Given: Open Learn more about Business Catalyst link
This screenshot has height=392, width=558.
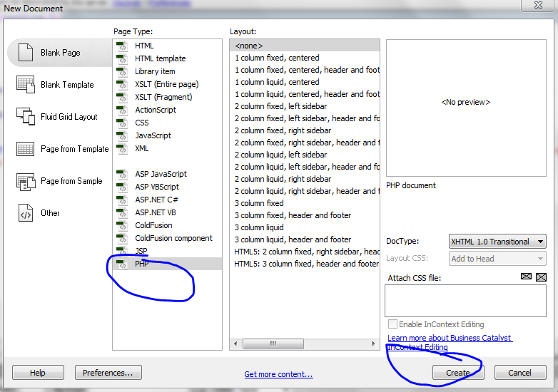Looking at the screenshot, I should pos(450,342).
